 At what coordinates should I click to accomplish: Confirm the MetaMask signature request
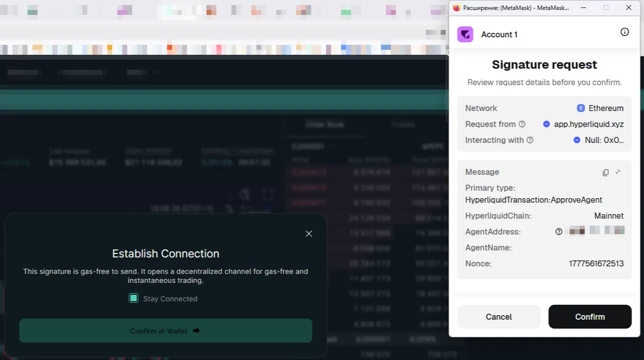pyautogui.click(x=590, y=317)
